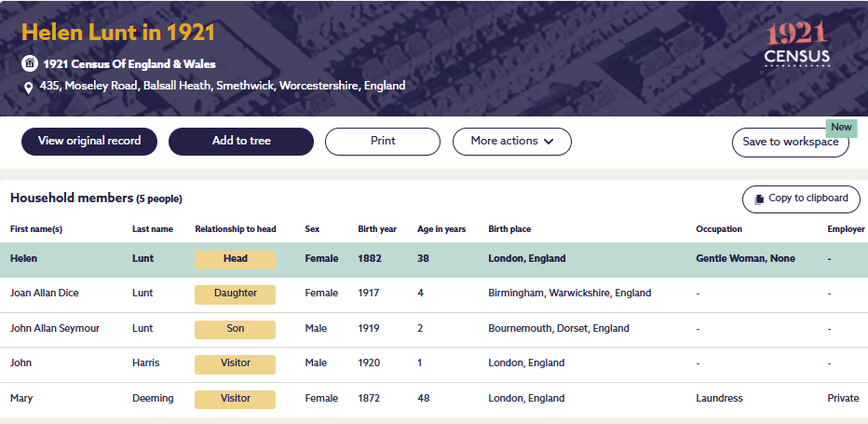Viewport: 868px width, 424px height.
Task: Click the First name(s) column header
Action: pos(36,229)
